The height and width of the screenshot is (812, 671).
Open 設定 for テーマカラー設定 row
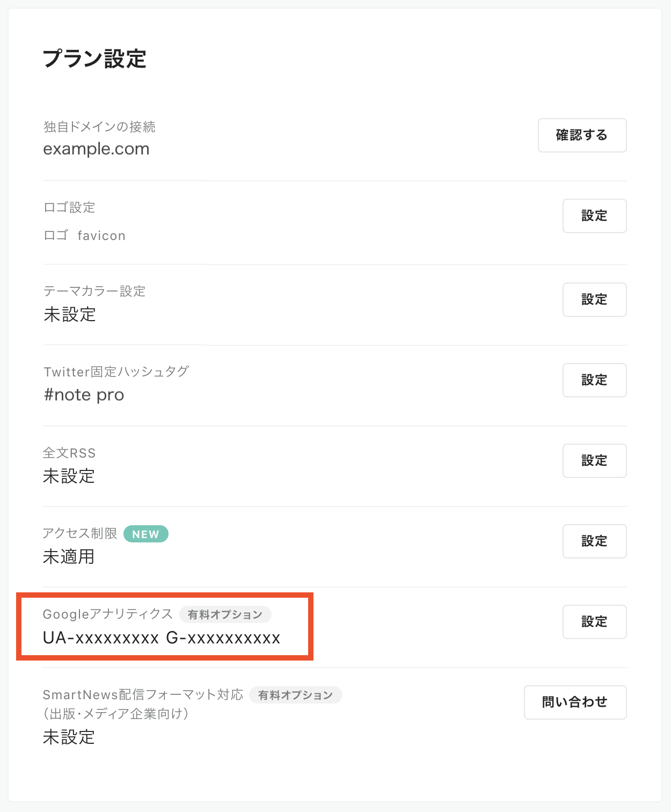click(x=595, y=300)
